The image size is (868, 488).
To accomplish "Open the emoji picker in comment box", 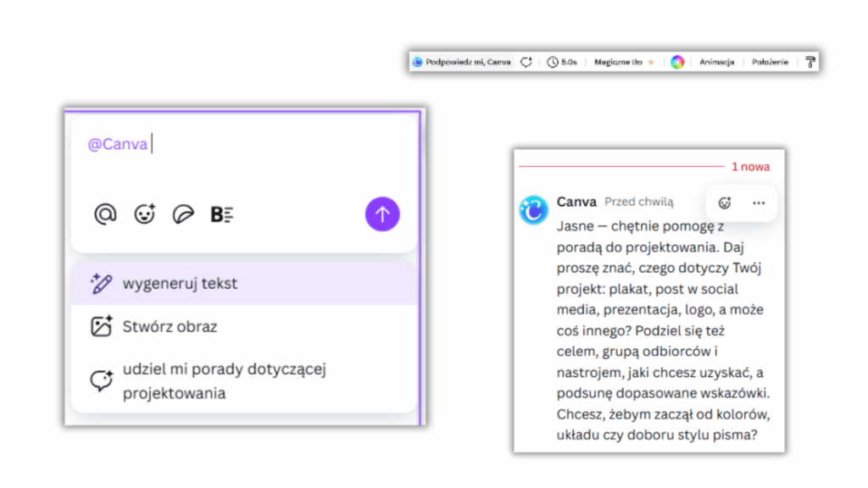I will click(145, 214).
